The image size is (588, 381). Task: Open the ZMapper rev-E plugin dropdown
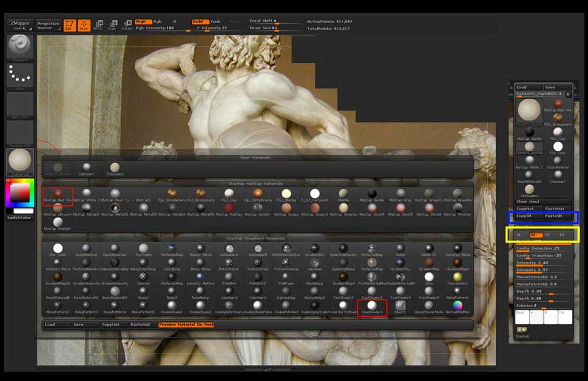(x=20, y=25)
